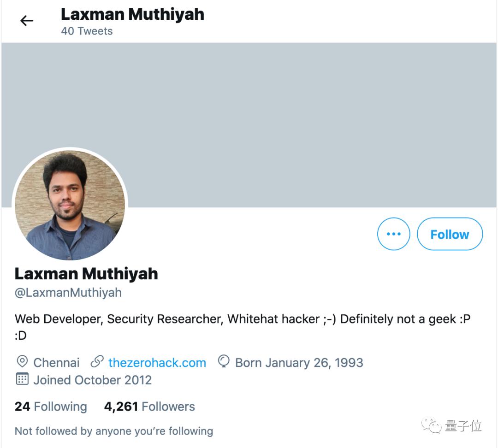This screenshot has height=448, width=498.
Task: Click the back arrow icon
Action: (x=27, y=21)
